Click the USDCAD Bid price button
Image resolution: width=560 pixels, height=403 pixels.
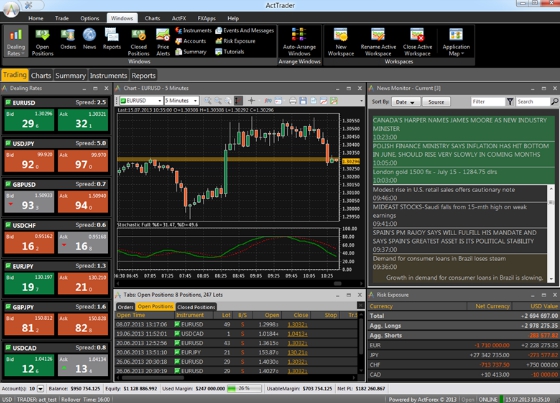[x=29, y=365]
